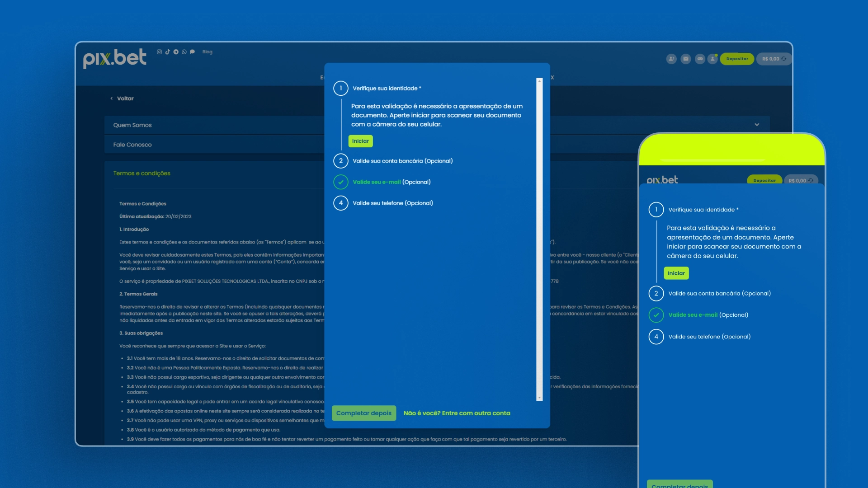Click step 4 circle in the mobile view
Screen dimensions: 868x488
[x=656, y=337]
